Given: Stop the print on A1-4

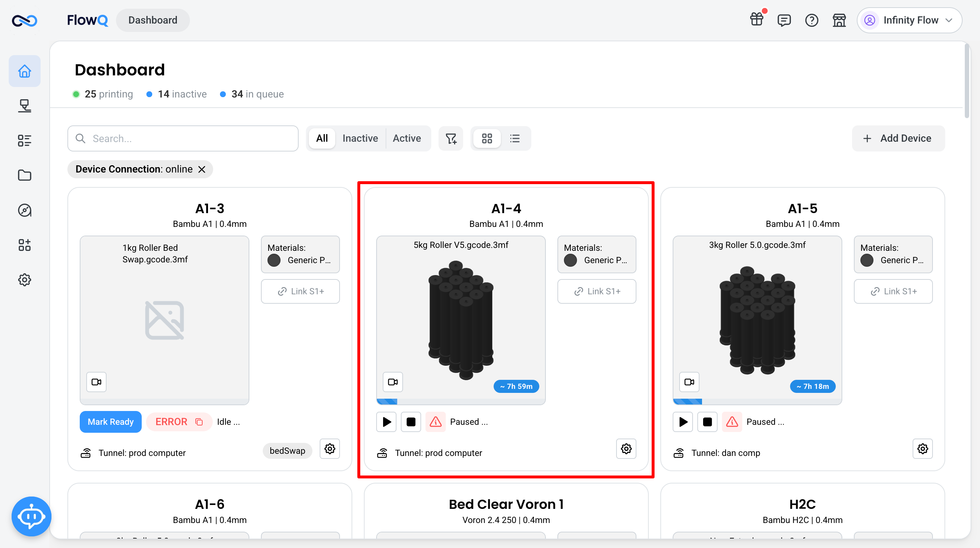Looking at the screenshot, I should coord(411,422).
